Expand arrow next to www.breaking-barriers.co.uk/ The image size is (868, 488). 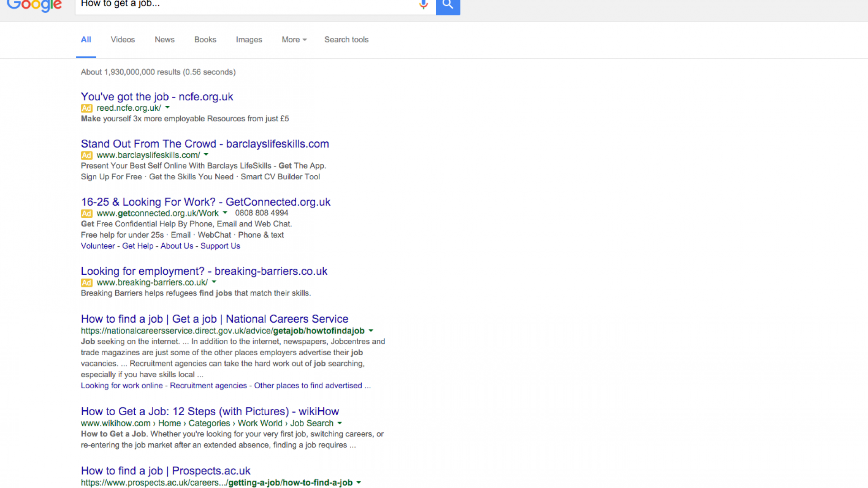pyautogui.click(x=214, y=282)
